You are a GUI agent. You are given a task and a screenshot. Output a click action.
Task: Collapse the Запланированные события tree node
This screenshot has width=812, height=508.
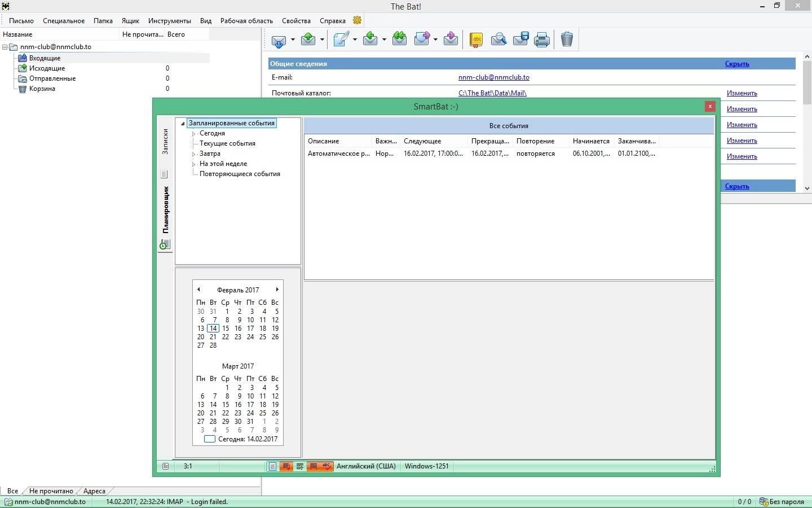pyautogui.click(x=183, y=124)
